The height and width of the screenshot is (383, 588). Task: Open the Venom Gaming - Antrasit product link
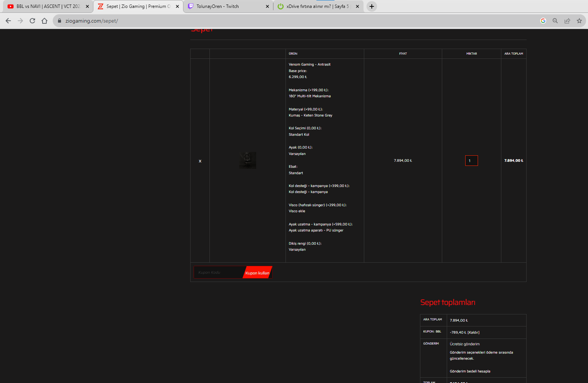pyautogui.click(x=310, y=64)
